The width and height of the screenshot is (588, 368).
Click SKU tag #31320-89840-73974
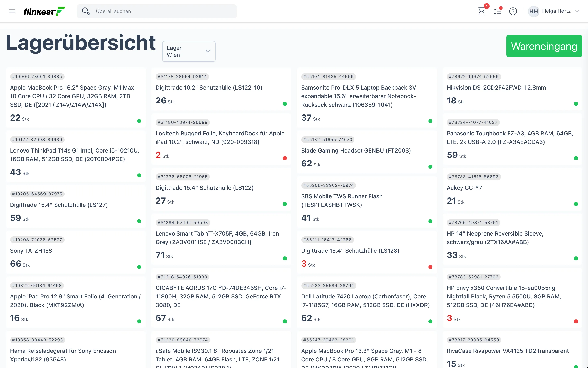coord(183,340)
